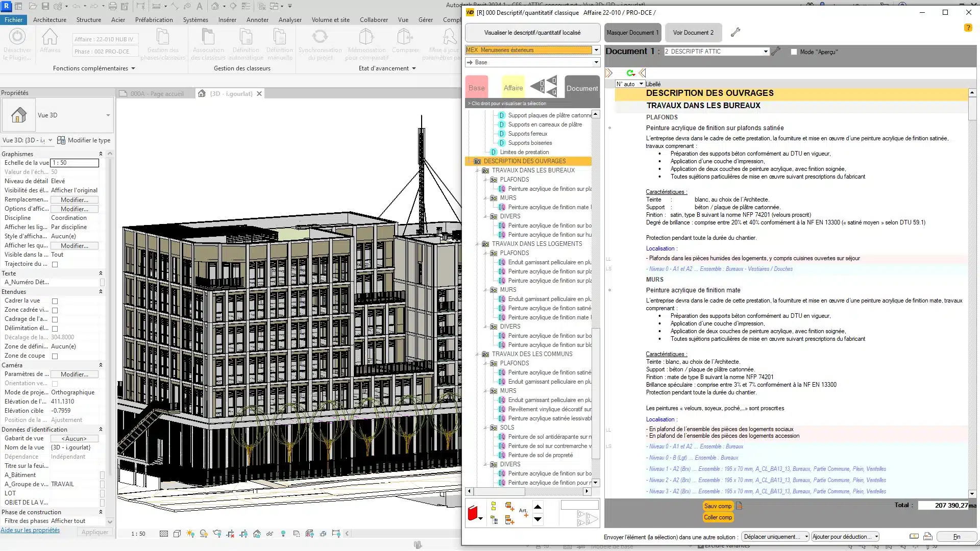Click the red book icon
Image resolution: width=980 pixels, height=551 pixels.
(473, 513)
